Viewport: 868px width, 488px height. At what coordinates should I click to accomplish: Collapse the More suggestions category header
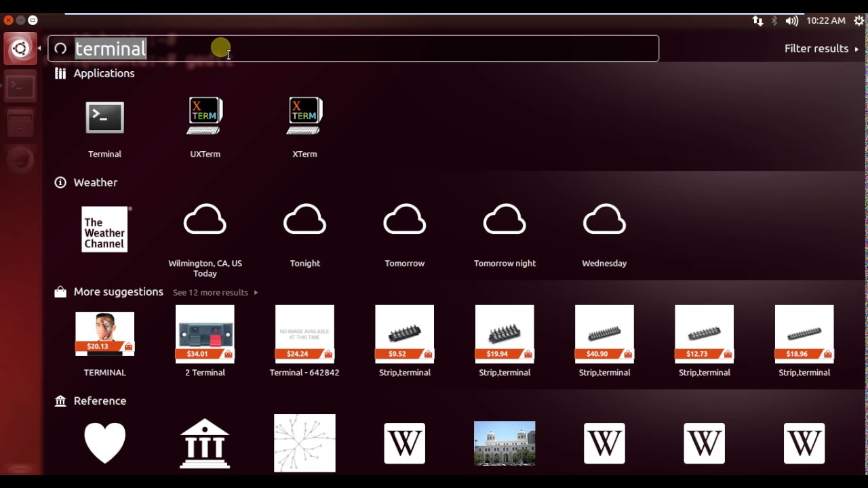click(x=109, y=292)
